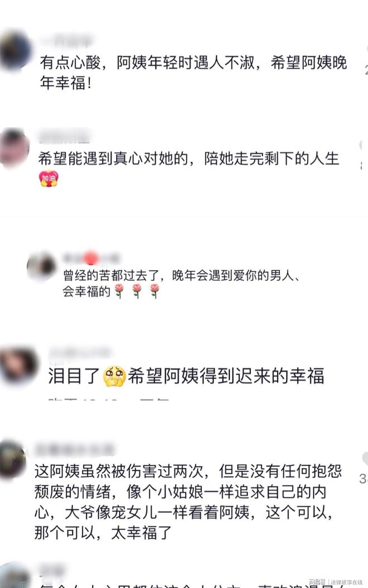
Task: Open the blurred username above the 这阿姨虽然被伤害 comment
Action: click(x=75, y=449)
